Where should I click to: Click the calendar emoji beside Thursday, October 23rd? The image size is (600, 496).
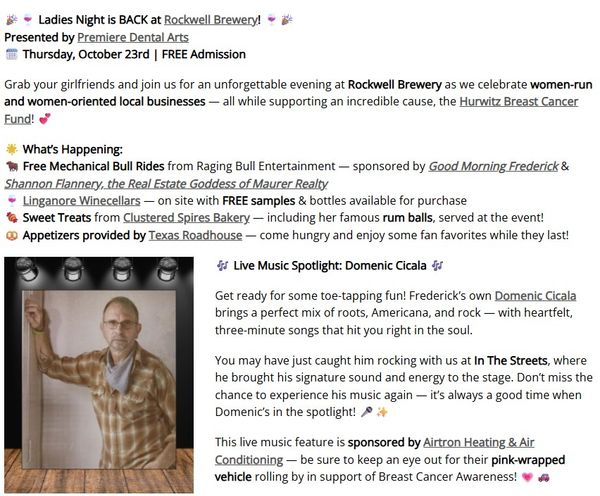point(12,54)
